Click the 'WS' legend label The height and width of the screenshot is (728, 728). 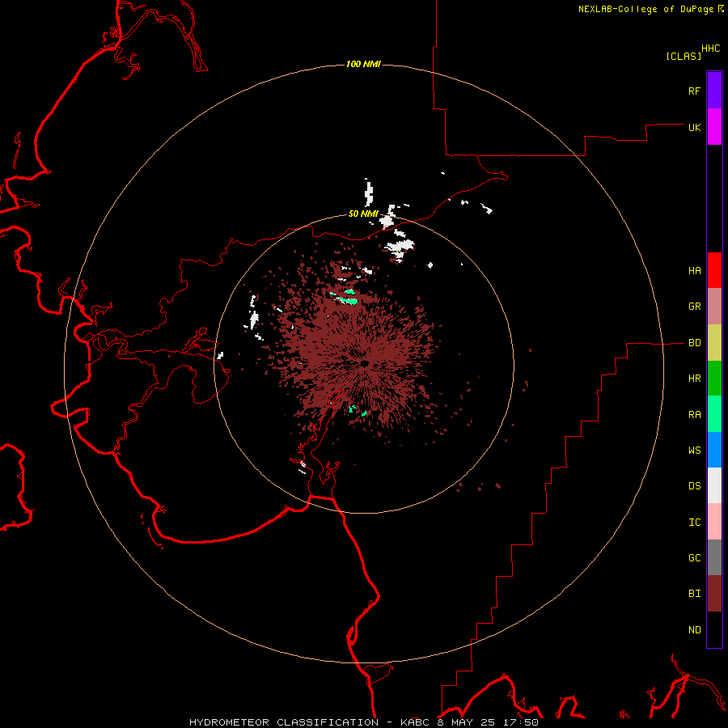(694, 451)
